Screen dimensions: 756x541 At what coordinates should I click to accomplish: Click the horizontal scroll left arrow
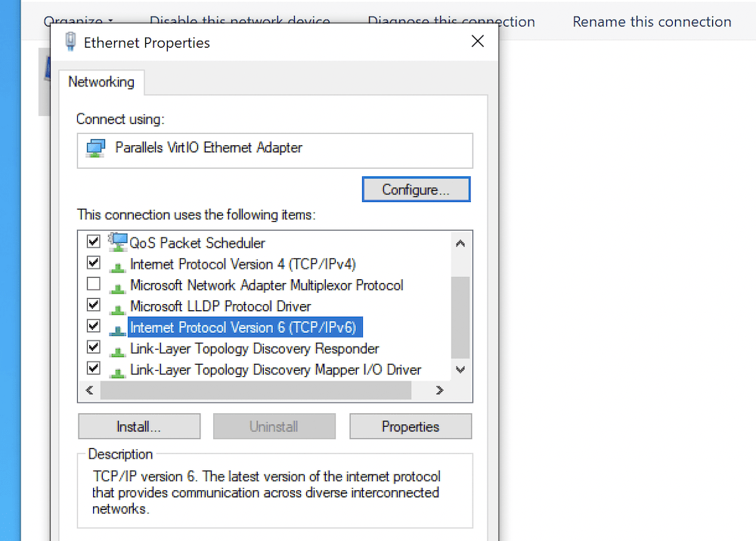point(90,390)
